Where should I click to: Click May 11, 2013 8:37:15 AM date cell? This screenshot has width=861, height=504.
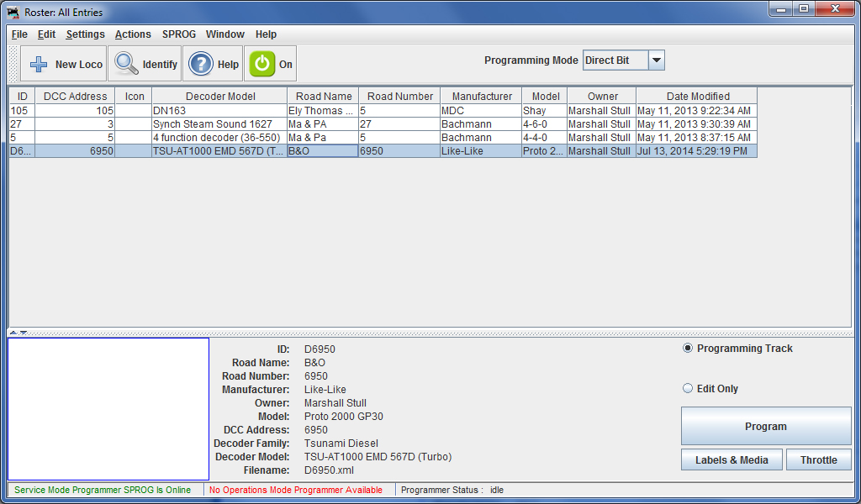coord(696,137)
